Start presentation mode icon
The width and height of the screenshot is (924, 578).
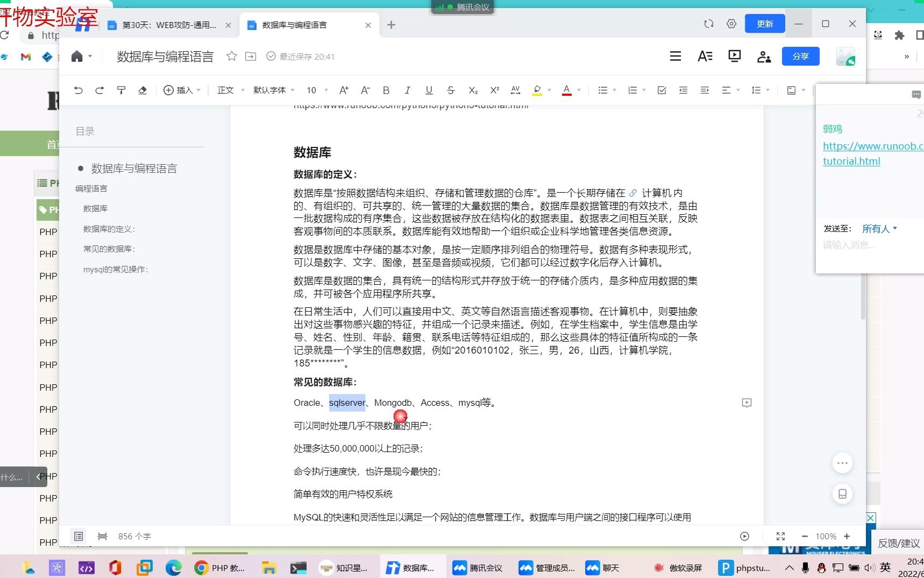[734, 57]
